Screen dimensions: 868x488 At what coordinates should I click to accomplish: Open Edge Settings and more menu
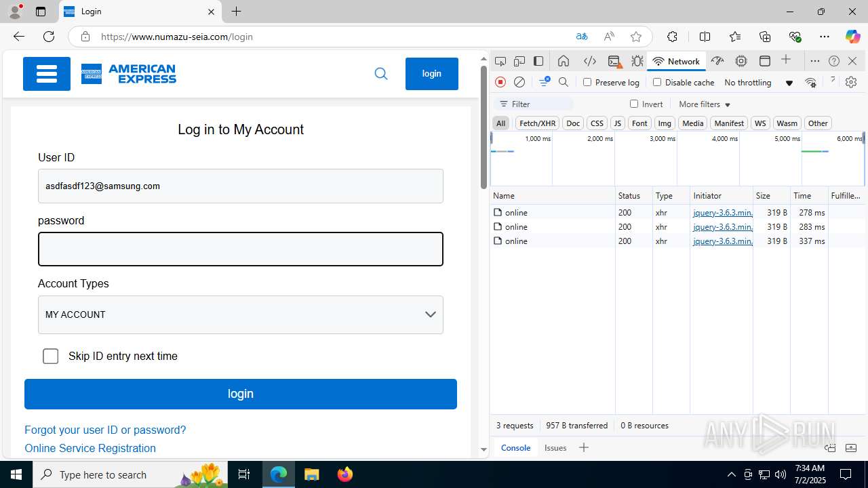(x=825, y=37)
